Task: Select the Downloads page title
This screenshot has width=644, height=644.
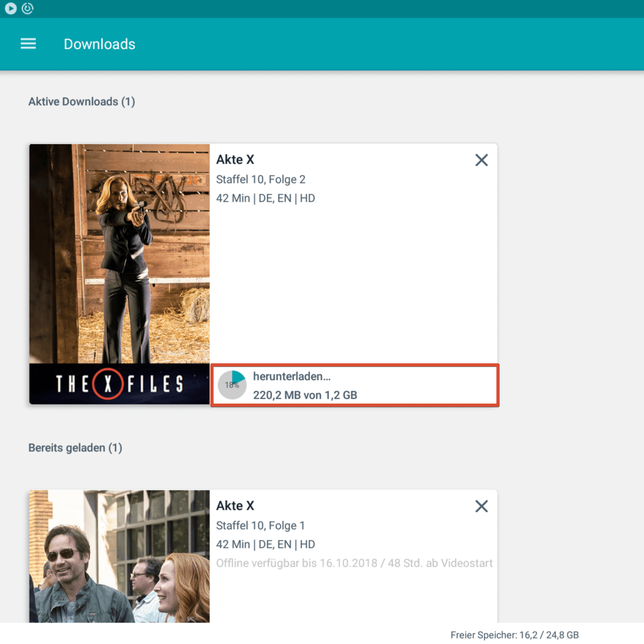Action: pyautogui.click(x=100, y=44)
